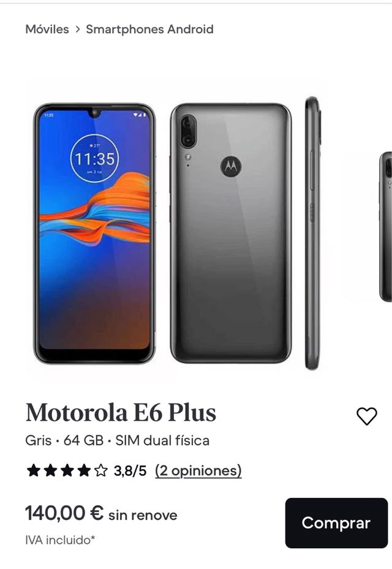Open the Móviles breadcrumb link
Viewport: 392px width, 569px height.
47,29
